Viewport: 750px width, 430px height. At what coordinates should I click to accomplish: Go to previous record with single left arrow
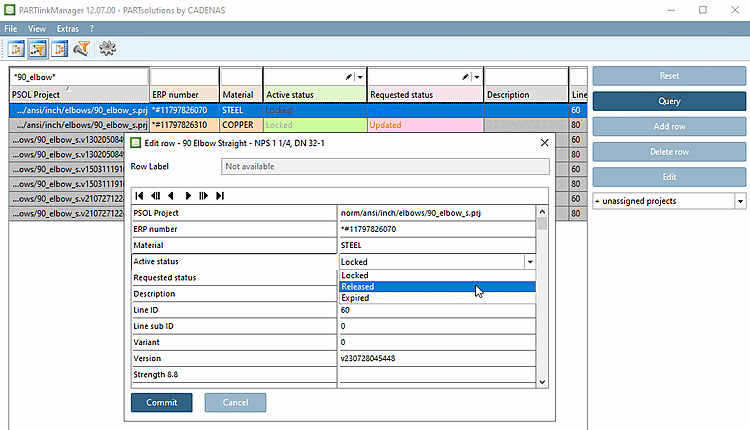tap(171, 195)
